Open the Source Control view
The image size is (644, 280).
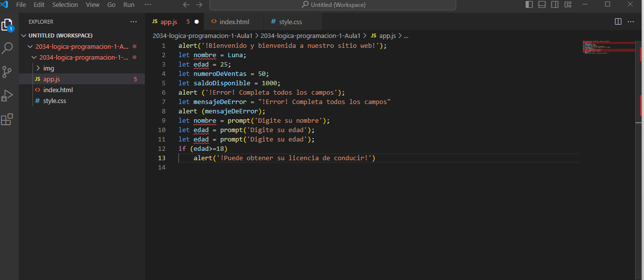click(7, 72)
